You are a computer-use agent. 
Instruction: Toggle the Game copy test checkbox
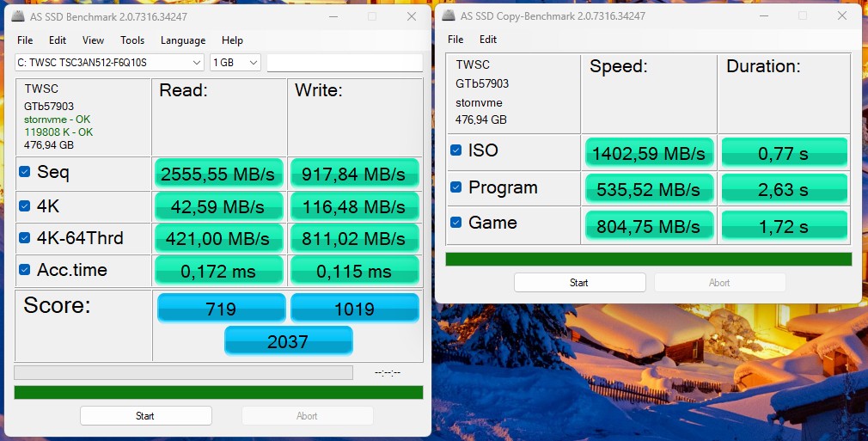pyautogui.click(x=456, y=223)
